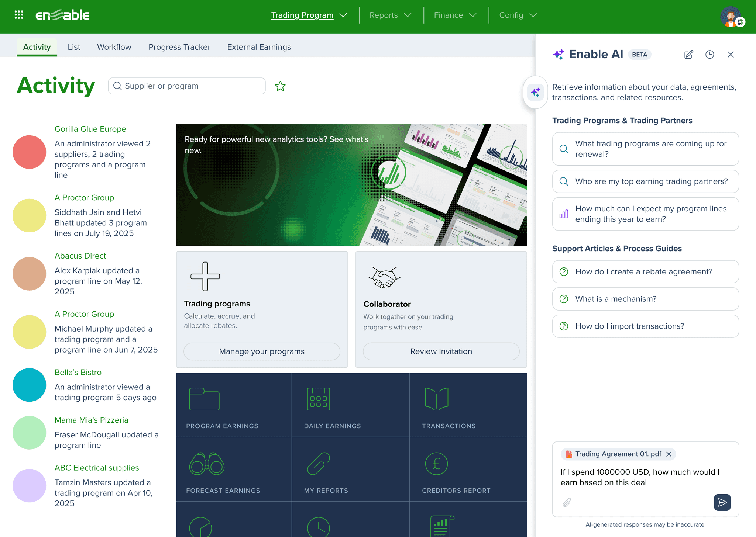Expand the Config dropdown menu
756x537 pixels.
click(518, 15)
